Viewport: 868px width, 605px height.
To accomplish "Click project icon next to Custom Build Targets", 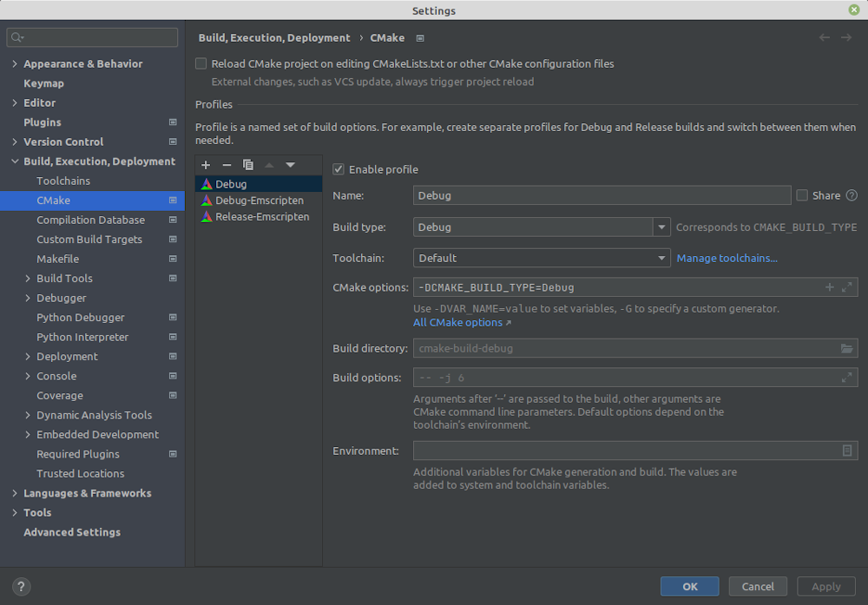I will [173, 239].
